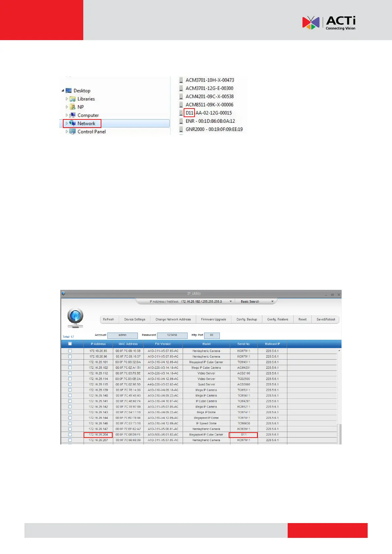
Task: Expand the NP tree node
Action: coord(67,107)
